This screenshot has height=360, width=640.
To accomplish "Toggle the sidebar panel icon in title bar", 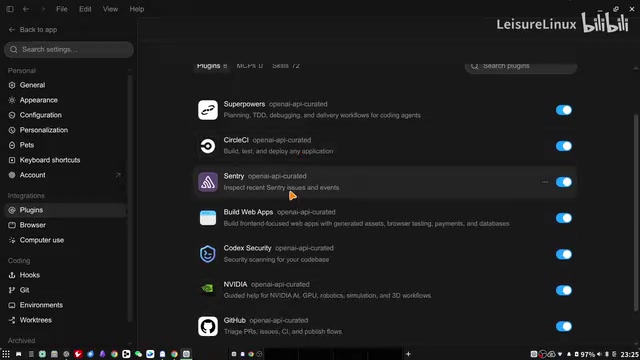I will click(10, 9).
